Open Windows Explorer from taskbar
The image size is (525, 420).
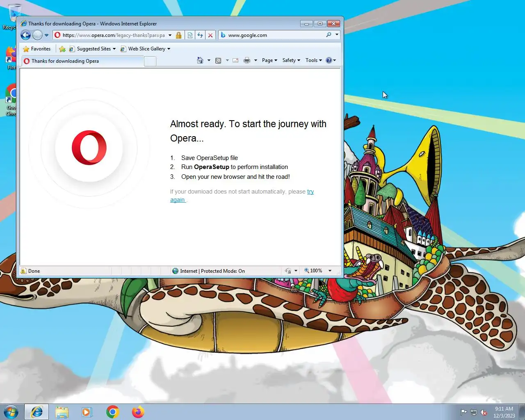click(62, 412)
